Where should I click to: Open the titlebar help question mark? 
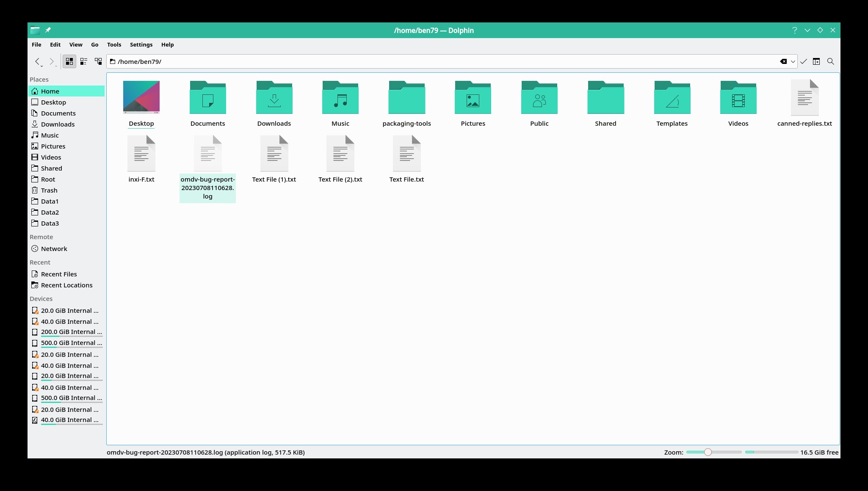(794, 30)
